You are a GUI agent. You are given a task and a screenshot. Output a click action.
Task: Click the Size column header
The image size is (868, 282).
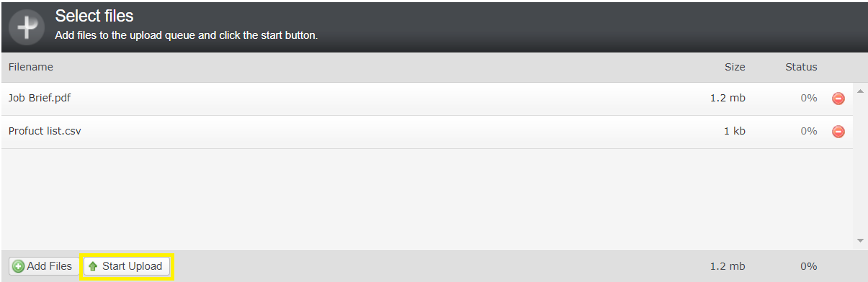pos(735,67)
